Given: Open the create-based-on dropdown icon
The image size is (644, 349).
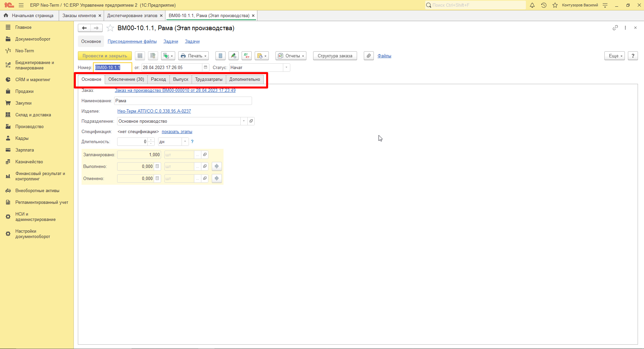Looking at the screenshot, I should pos(168,56).
